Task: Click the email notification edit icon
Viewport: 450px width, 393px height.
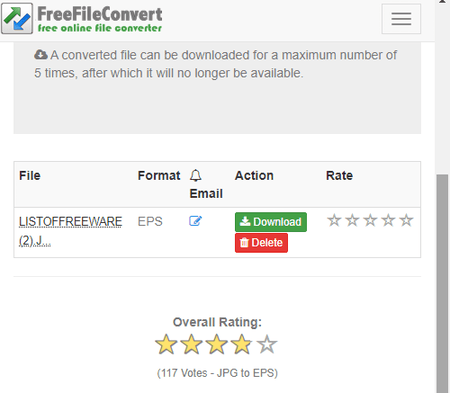Action: click(195, 221)
